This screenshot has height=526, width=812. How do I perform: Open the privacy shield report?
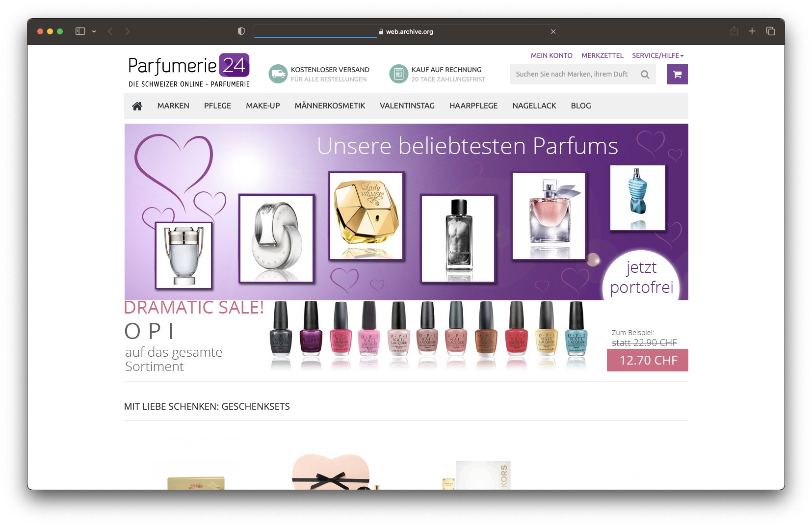click(241, 31)
